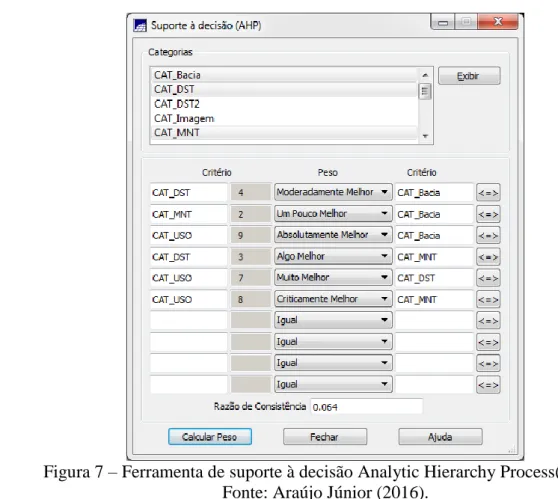Swap criteria in the CAT_DST vs CAT_MNT row

(x=488, y=257)
